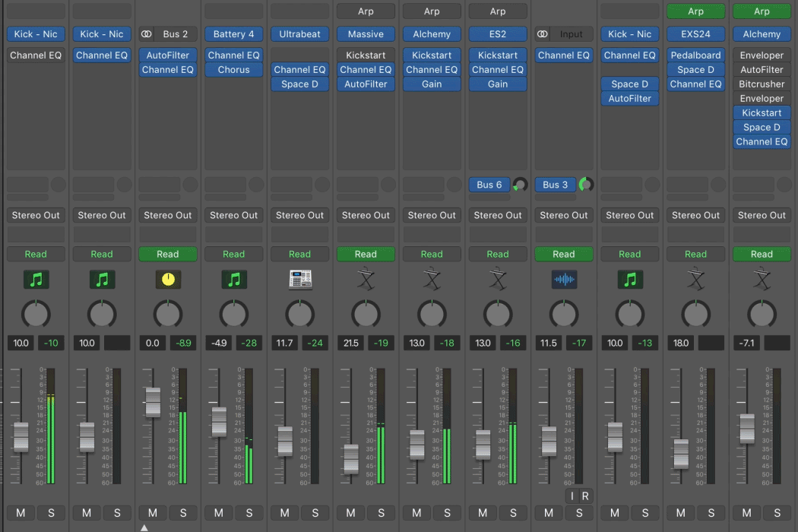Open the Chorus plugin on Battery 4 channel
This screenshot has width=798, height=532.
click(234, 70)
